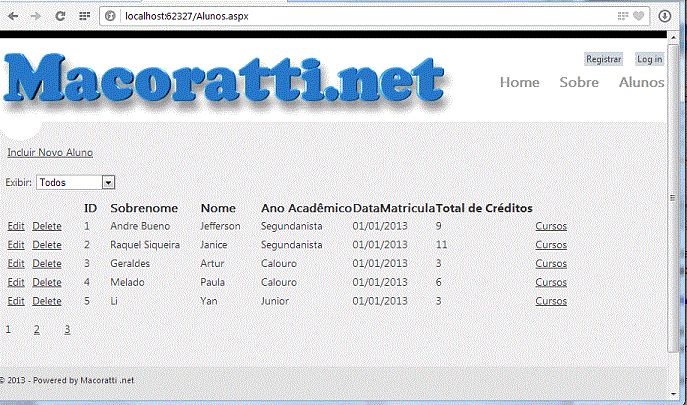The image size is (687, 405).
Task: Click the DataMatricula column header
Action: click(394, 208)
